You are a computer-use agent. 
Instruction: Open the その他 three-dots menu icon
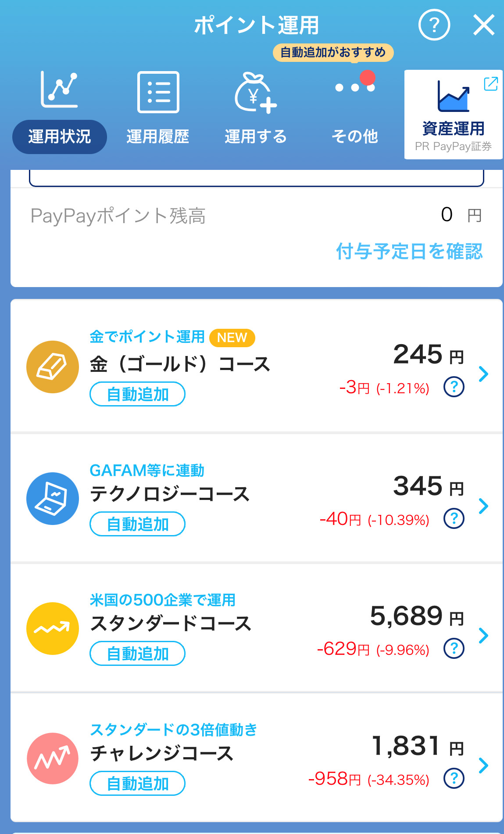coord(355,87)
